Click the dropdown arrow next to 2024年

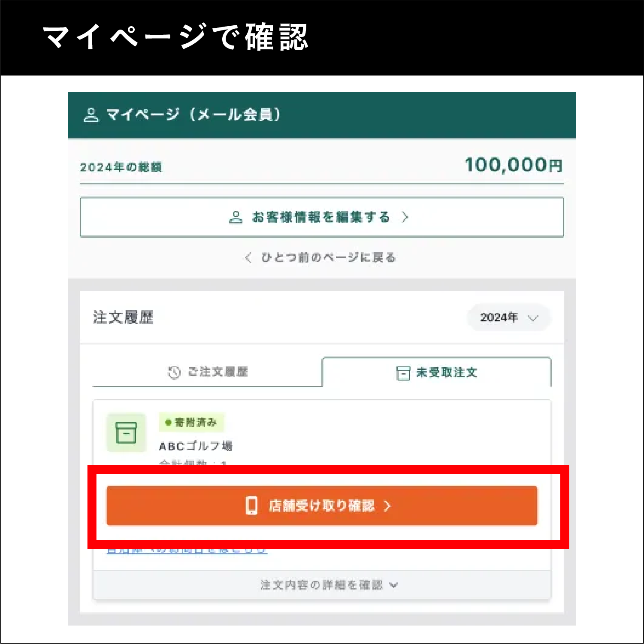coord(533,318)
